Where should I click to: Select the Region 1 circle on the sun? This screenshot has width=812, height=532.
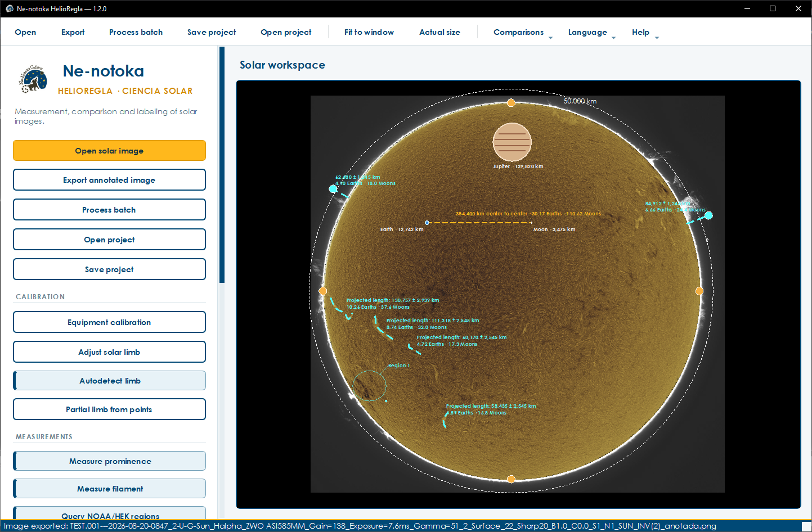(x=369, y=386)
